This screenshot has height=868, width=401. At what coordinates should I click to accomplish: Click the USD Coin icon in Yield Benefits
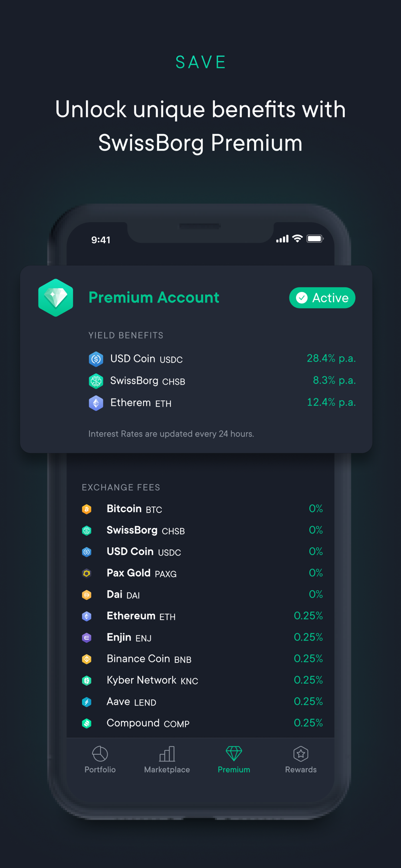(96, 359)
